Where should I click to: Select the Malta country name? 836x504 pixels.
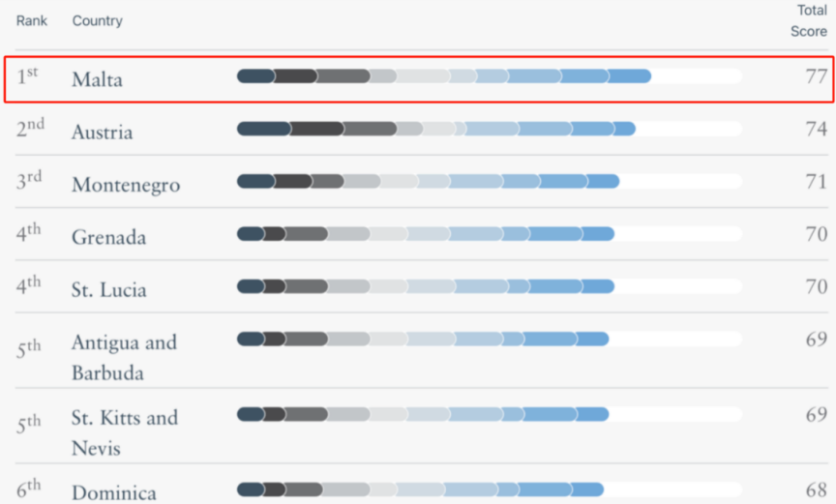pos(97,79)
